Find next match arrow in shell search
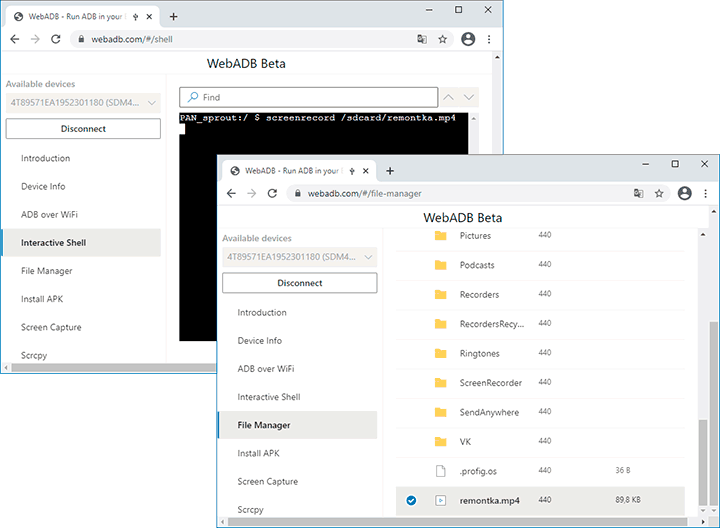Viewport: 720px width, 528px height. [x=469, y=97]
